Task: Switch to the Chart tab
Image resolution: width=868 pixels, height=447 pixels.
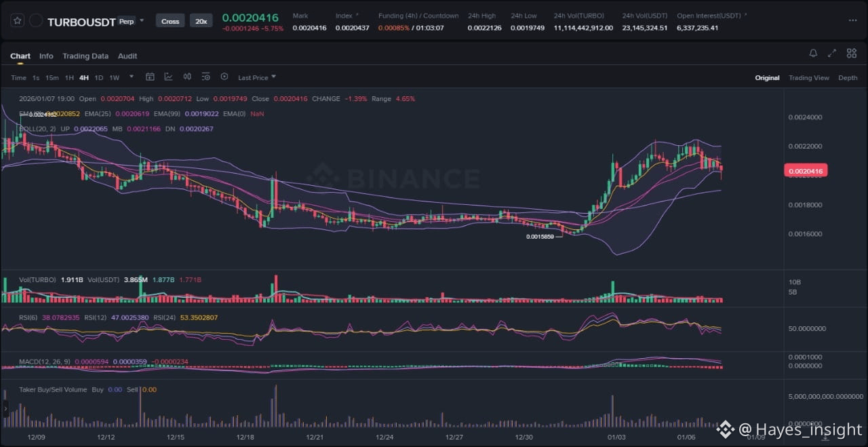Action: [20, 56]
